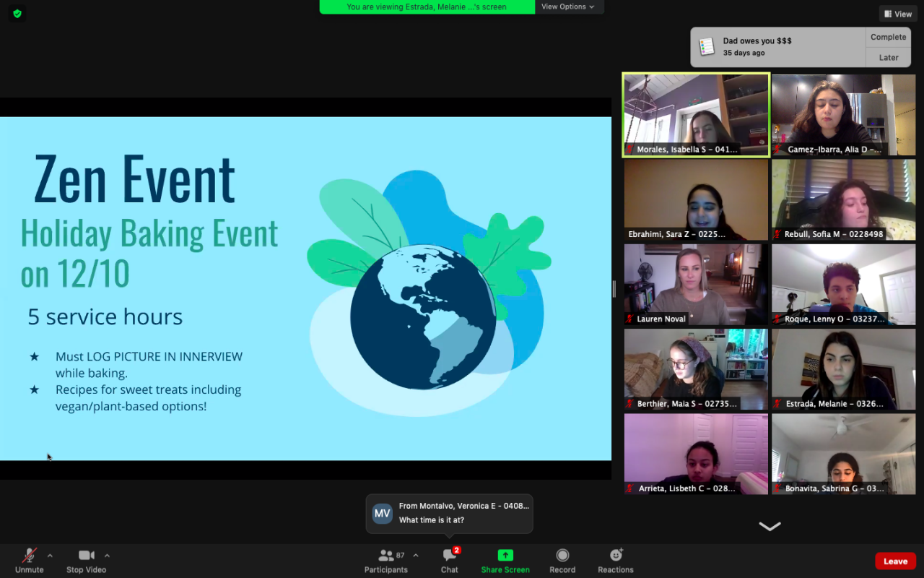Click Later on the reminder notification
The width and height of the screenshot is (924, 578).
point(888,58)
